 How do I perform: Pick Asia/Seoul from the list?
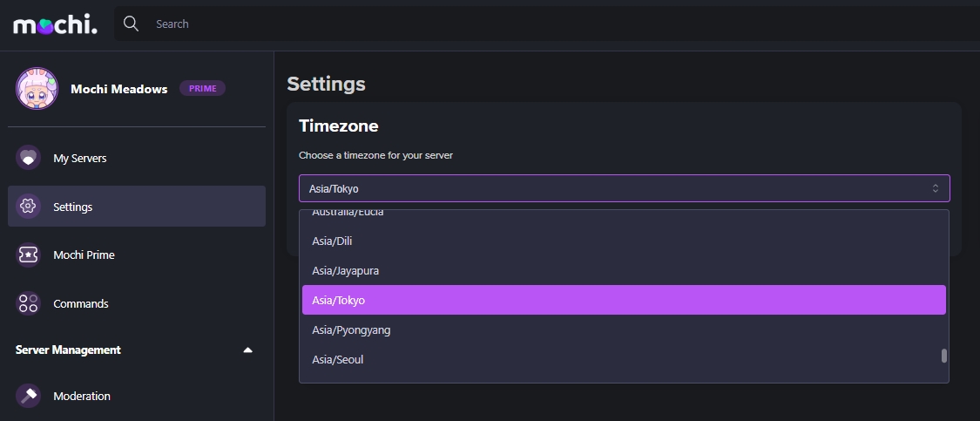[x=337, y=359]
